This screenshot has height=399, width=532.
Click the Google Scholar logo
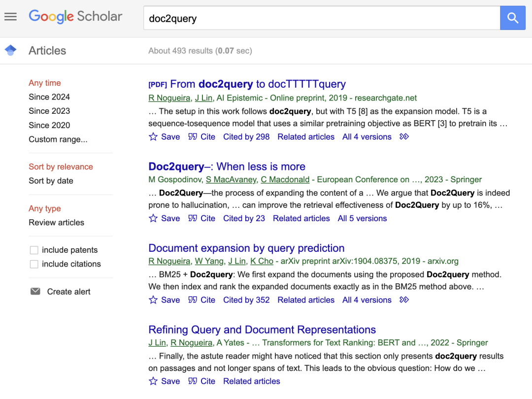click(x=75, y=16)
